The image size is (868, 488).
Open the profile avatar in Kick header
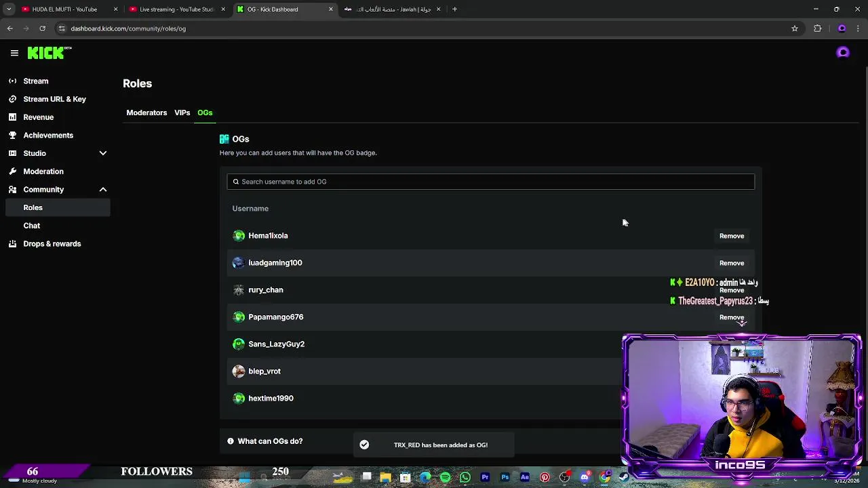843,53
